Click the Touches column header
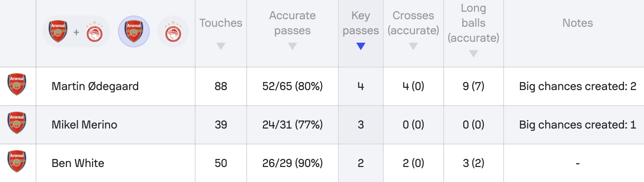The height and width of the screenshot is (182, 644). 221,23
